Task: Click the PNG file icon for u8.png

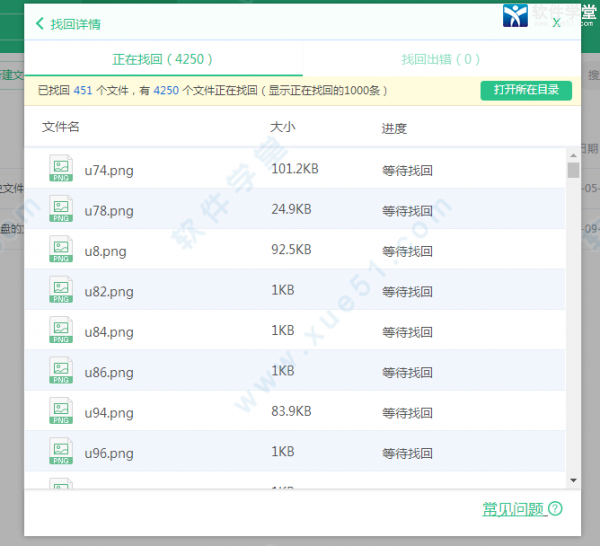Action: 62,250
